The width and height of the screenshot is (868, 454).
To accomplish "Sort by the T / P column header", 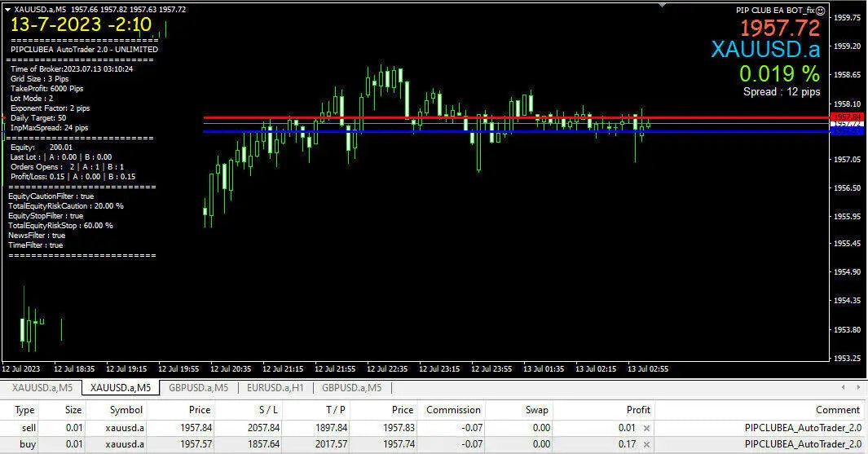I will (336, 410).
